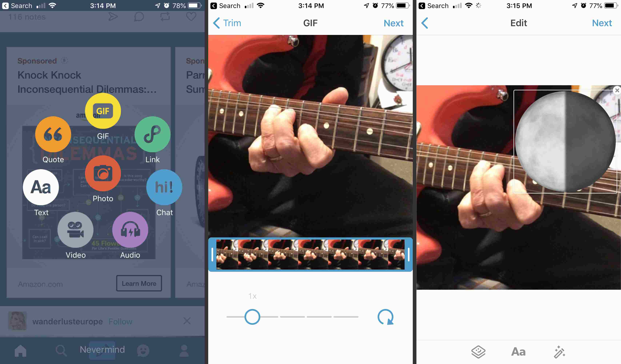This screenshot has width=621, height=364.
Task: Tap the Learn More sponsored link
Action: tap(139, 283)
